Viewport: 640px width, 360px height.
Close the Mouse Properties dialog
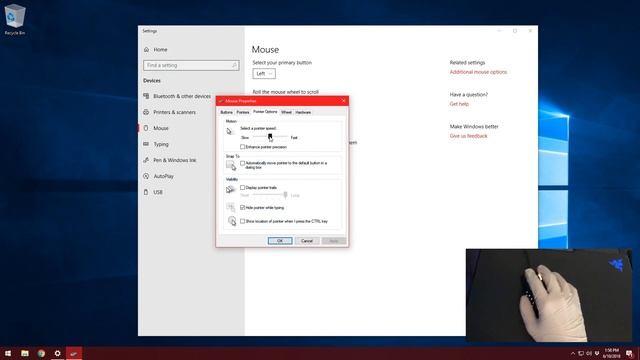[343, 100]
